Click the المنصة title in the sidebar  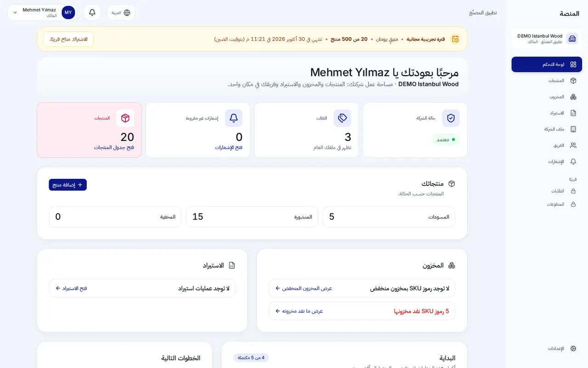tap(570, 13)
